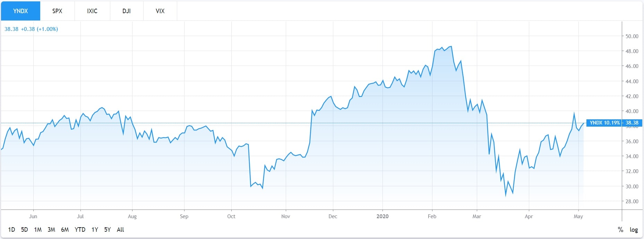644x239 pixels.
Task: Show the VIX chart tab
Action: coord(160,11)
